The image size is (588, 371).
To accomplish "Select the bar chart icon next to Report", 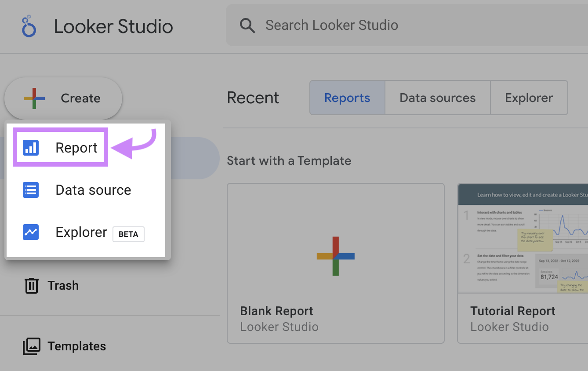I will pyautogui.click(x=30, y=147).
